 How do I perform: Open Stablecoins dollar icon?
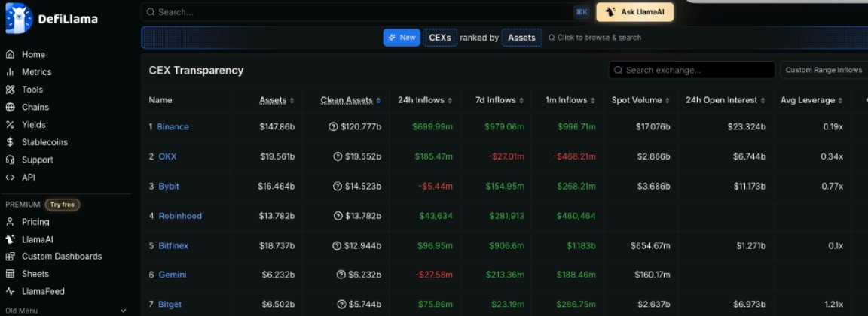click(10, 142)
